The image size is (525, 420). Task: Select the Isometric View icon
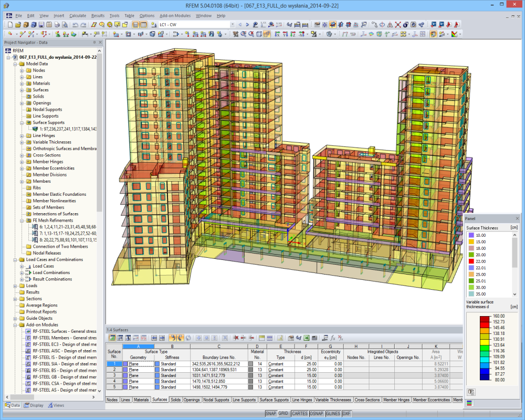(330, 35)
